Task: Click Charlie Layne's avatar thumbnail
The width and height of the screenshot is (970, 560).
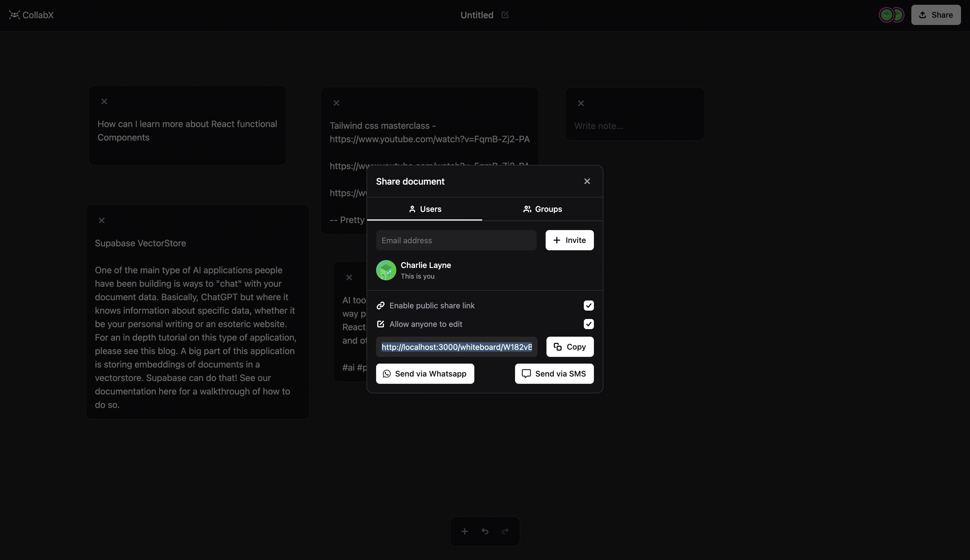Action: [x=386, y=270]
